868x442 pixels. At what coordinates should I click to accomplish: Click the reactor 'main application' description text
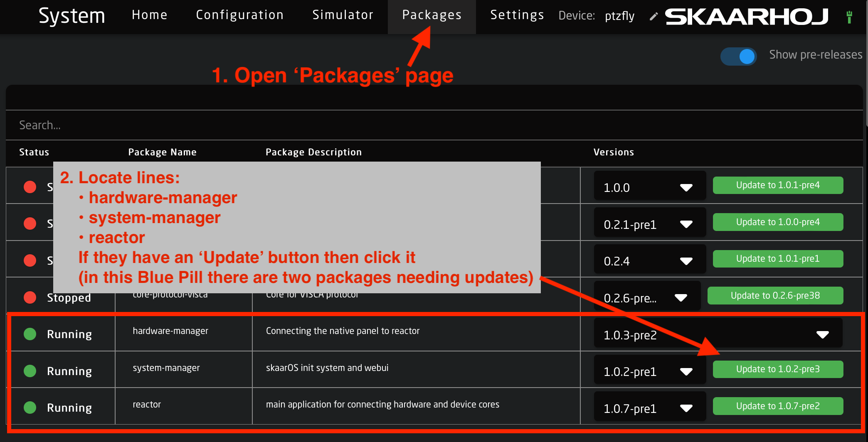coord(382,405)
